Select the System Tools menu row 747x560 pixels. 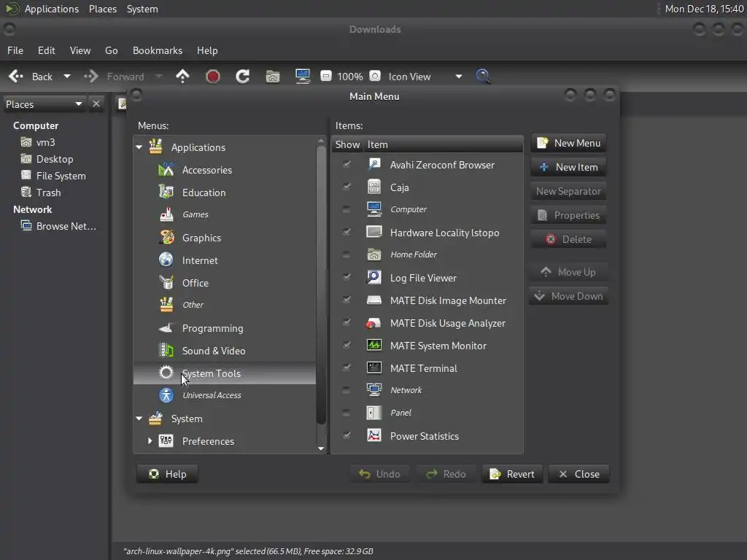click(225, 373)
